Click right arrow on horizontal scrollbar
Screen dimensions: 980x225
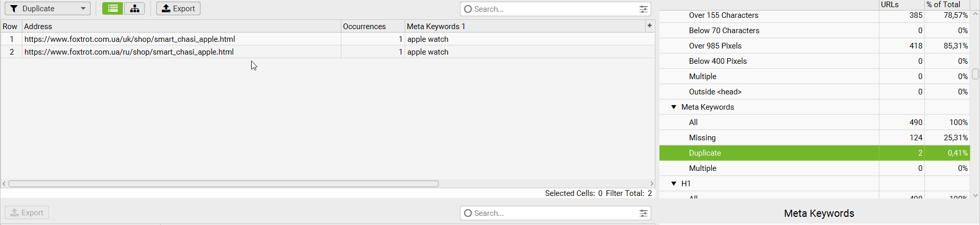tap(652, 184)
